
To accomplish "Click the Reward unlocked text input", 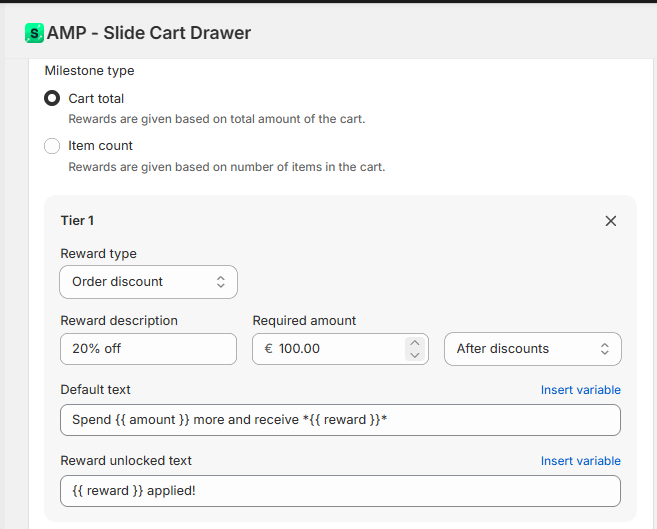I will click(x=340, y=491).
